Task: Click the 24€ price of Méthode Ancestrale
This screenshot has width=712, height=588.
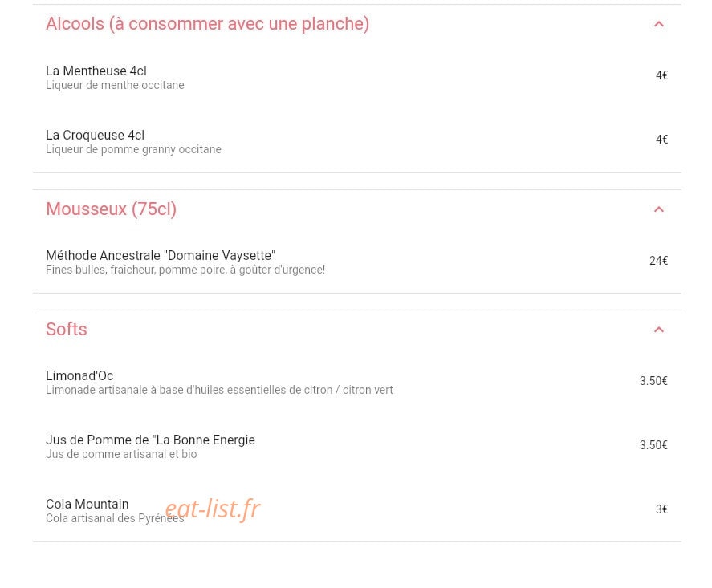Action: [658, 261]
